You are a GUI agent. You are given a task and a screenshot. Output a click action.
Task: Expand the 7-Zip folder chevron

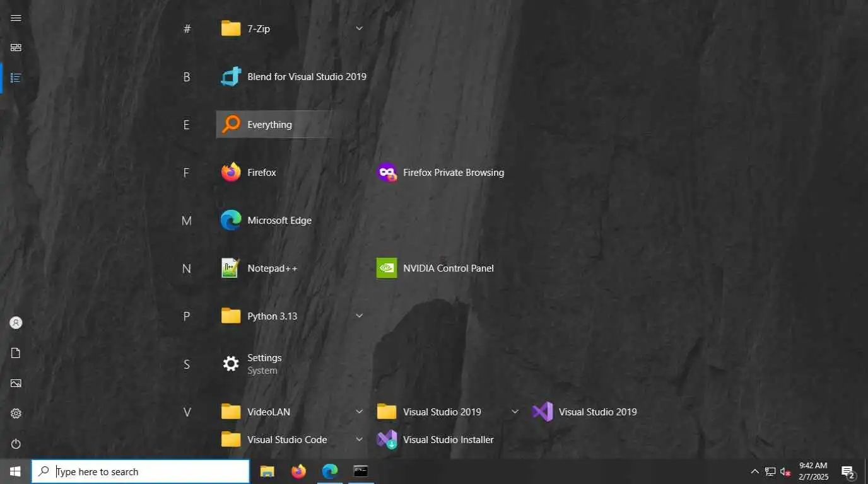click(x=359, y=28)
